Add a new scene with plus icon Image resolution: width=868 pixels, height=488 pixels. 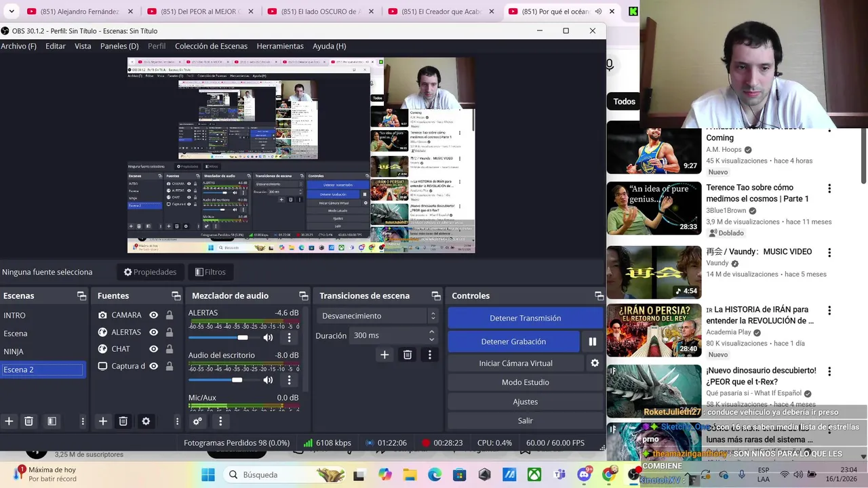[x=9, y=421]
